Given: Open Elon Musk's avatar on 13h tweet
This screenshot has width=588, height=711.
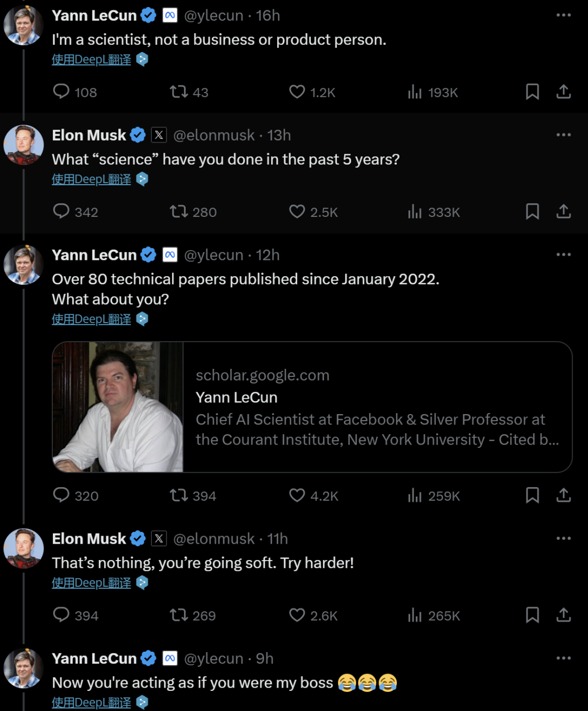Looking at the screenshot, I should coord(23,145).
